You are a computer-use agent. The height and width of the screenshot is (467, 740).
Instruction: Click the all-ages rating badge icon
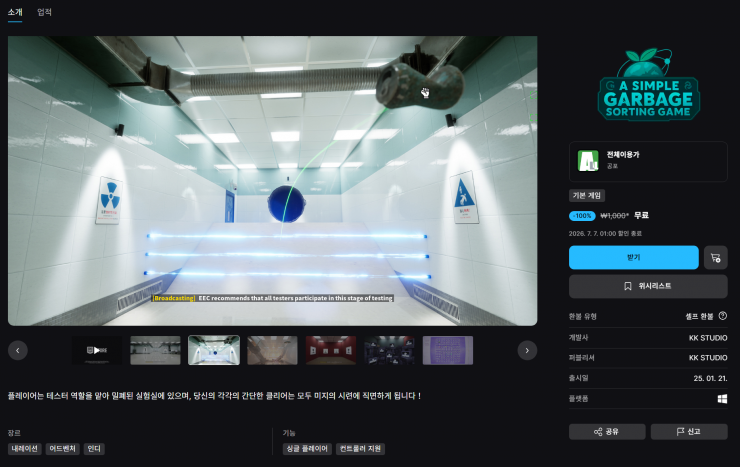[588, 160]
